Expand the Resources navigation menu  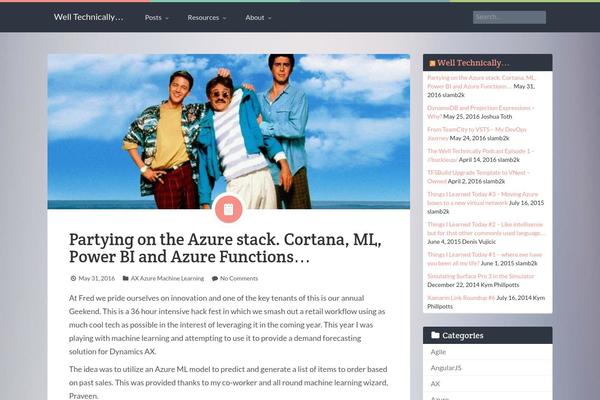[x=207, y=18]
